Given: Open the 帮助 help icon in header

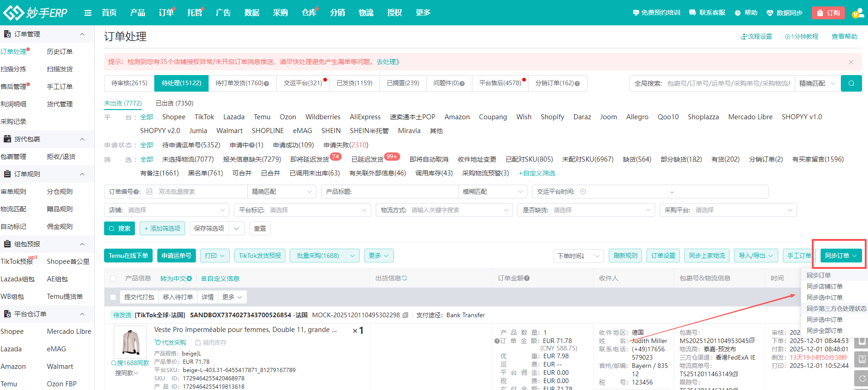Looking at the screenshot, I should click(x=738, y=13).
